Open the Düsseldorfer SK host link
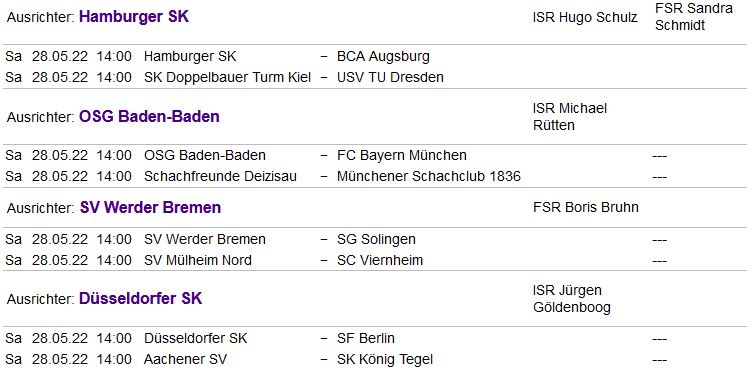Image resolution: width=747 pixels, height=380 pixels. 141,299
